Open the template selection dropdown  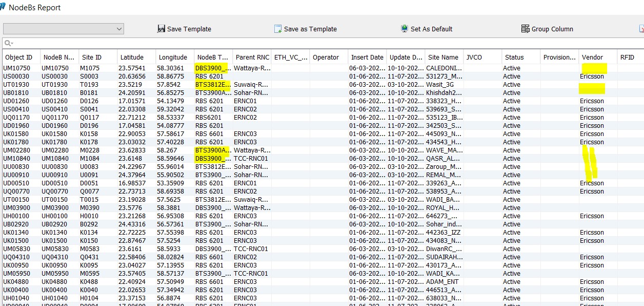119,29
